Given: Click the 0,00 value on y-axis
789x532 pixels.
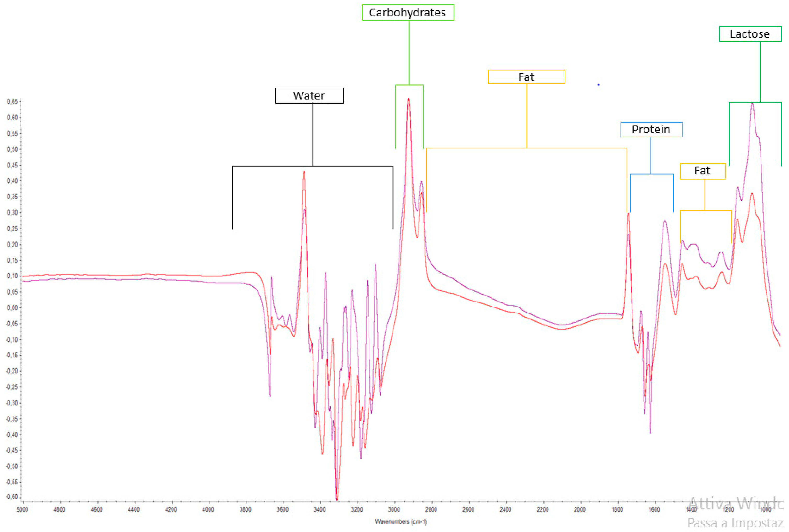Looking at the screenshot, I should tap(12, 308).
